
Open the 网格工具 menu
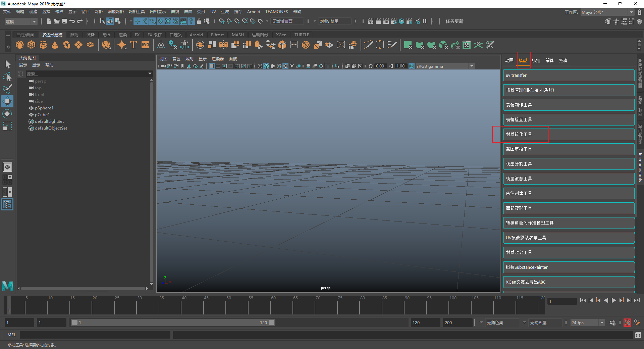click(x=137, y=12)
